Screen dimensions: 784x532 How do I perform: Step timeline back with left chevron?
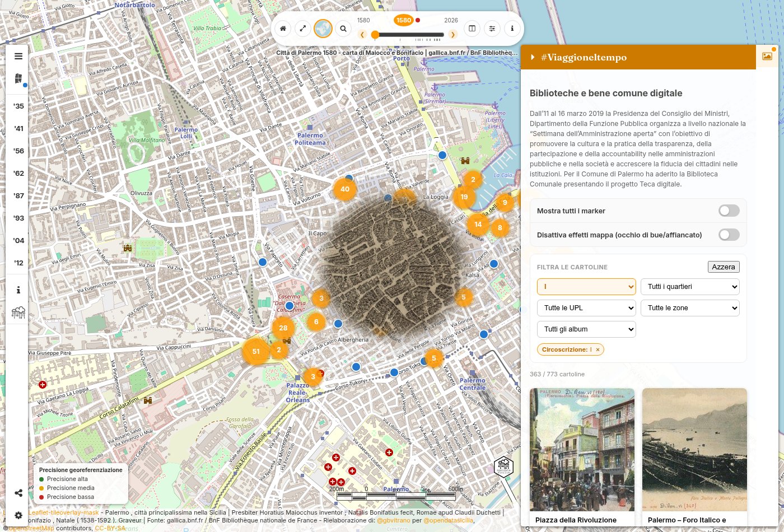pos(362,35)
